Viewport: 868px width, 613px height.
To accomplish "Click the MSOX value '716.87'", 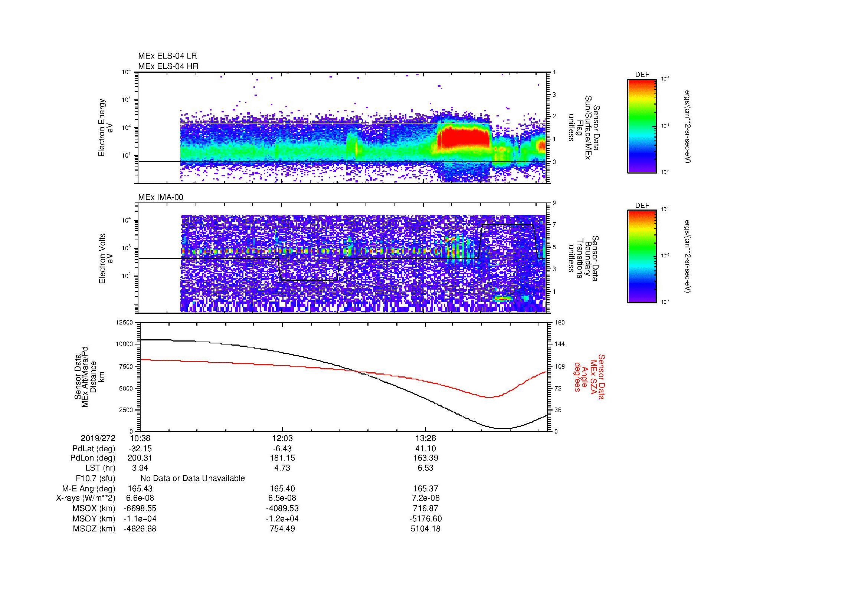I will pos(426,508).
